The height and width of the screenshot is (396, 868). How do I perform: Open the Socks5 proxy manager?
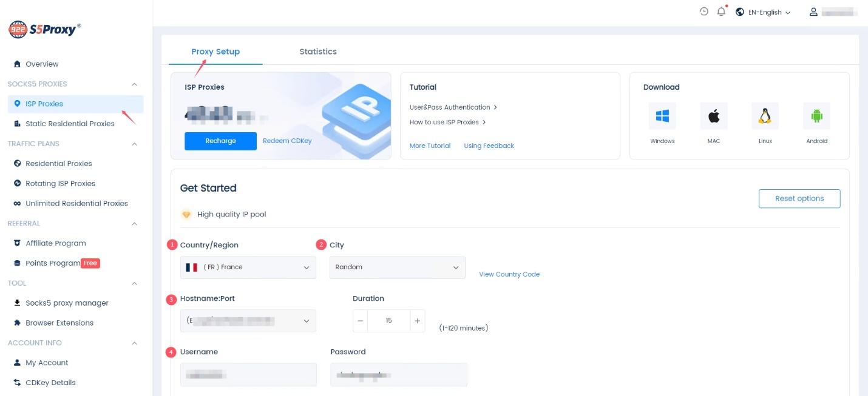pos(67,303)
